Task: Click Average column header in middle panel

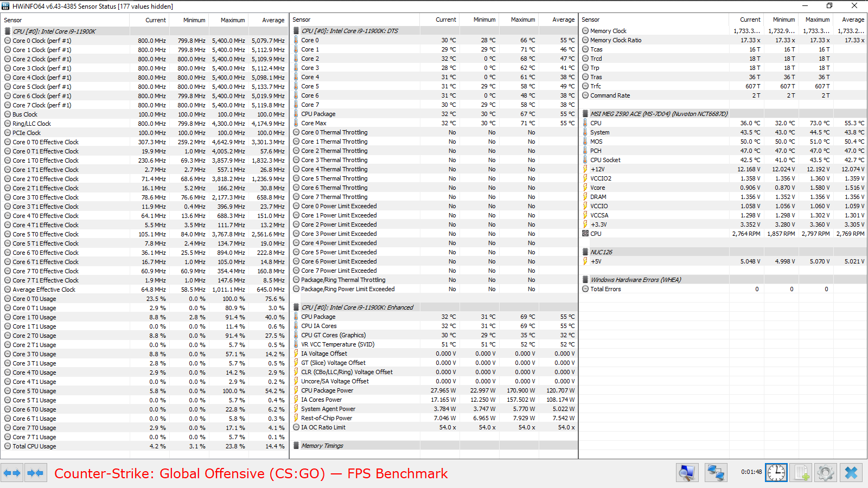Action: tap(557, 20)
